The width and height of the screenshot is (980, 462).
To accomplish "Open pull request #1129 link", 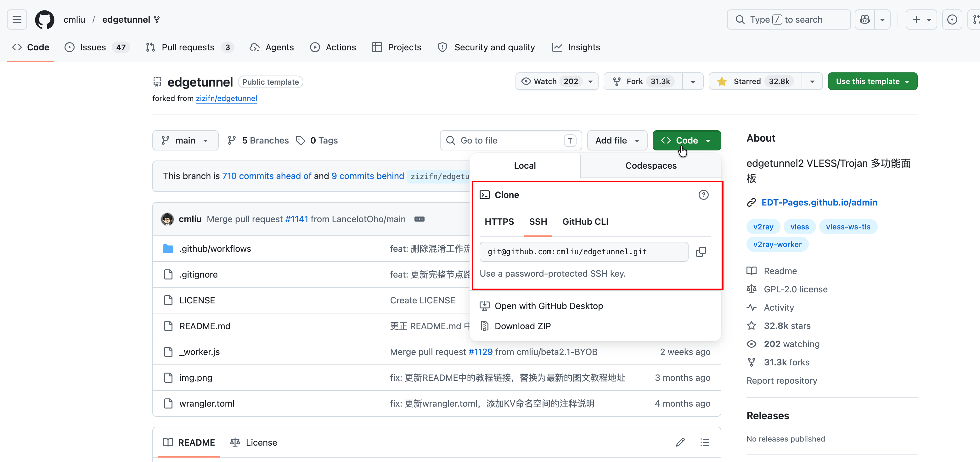I will 481,352.
